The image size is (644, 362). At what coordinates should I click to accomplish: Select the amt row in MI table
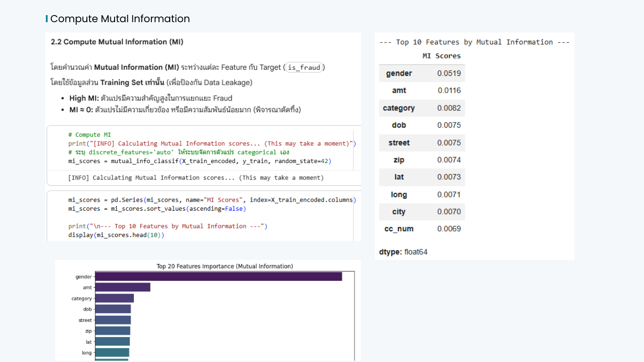(422, 90)
